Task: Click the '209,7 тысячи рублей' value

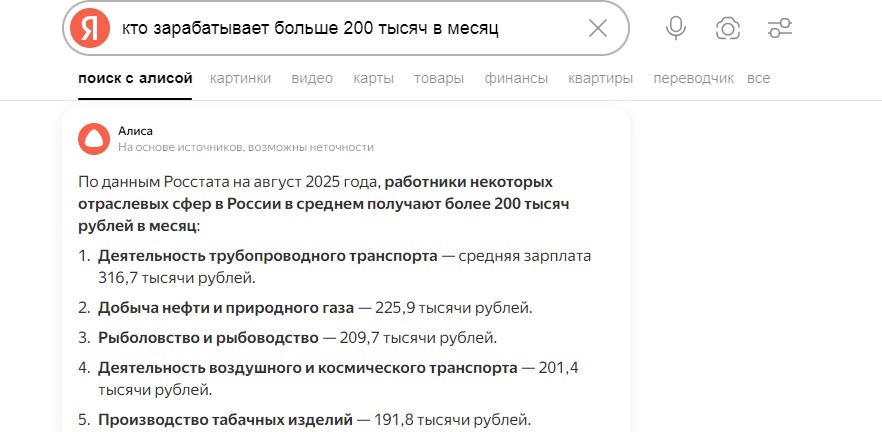Action: (x=417, y=338)
